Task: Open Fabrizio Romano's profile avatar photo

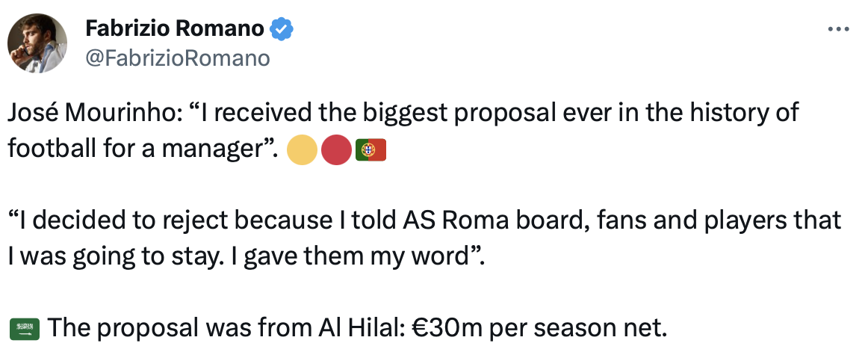Action: point(39,44)
